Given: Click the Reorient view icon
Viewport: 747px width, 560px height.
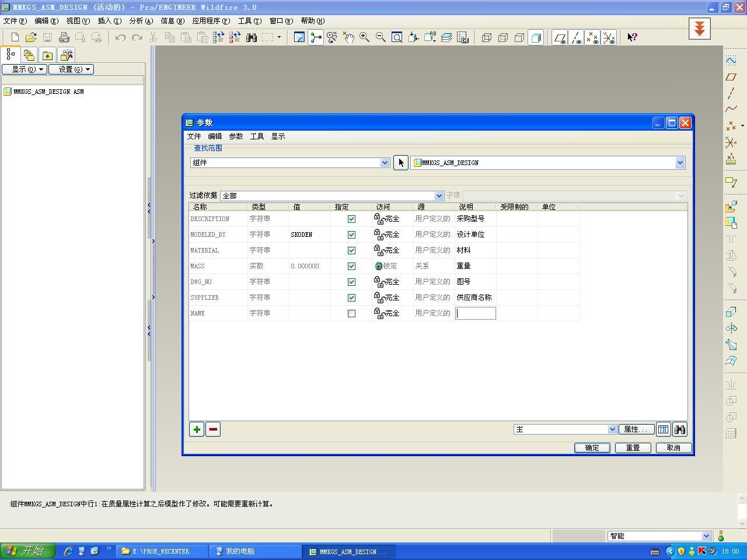Looking at the screenshot, I should point(413,37).
